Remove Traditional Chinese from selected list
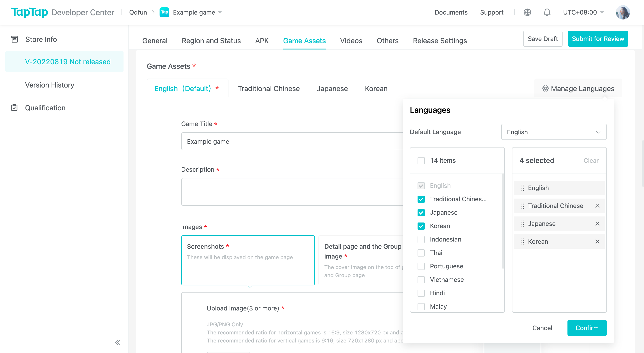 597,206
